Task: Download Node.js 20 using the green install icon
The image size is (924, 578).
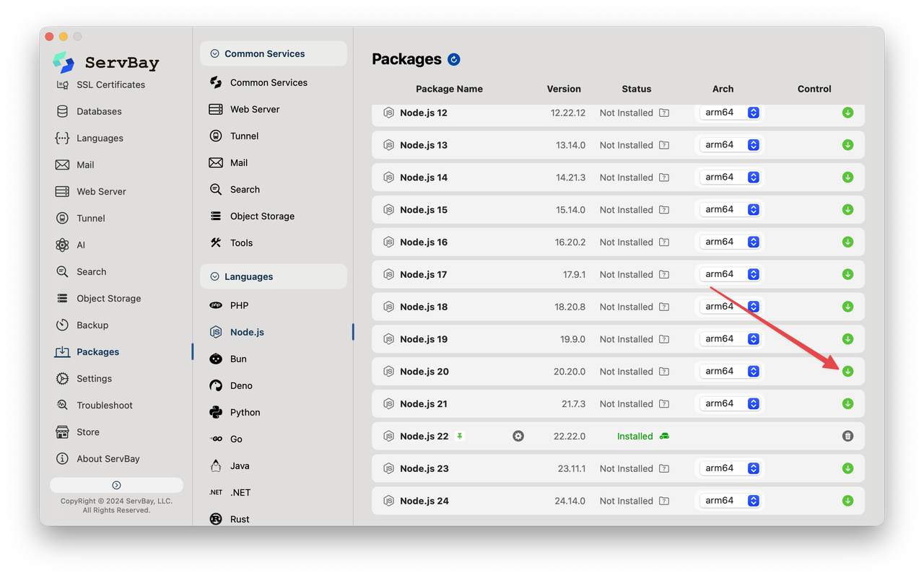Action: pos(847,371)
